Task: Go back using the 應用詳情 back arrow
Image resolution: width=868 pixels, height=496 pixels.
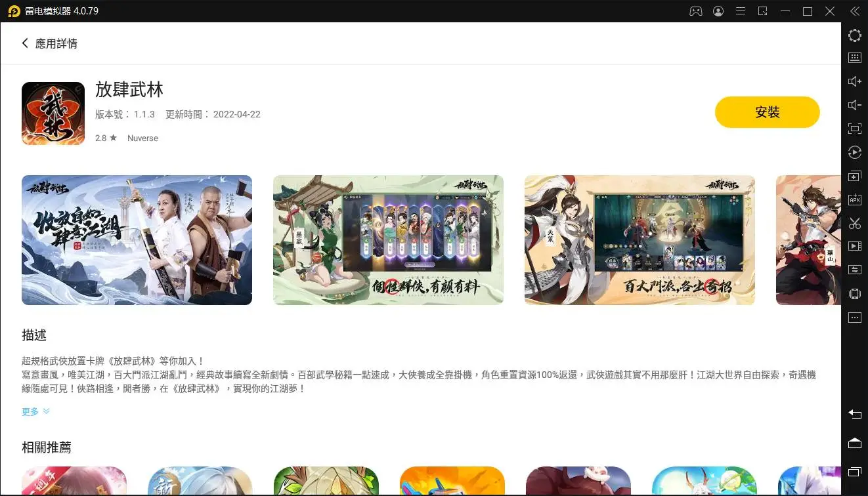Action: [25, 43]
